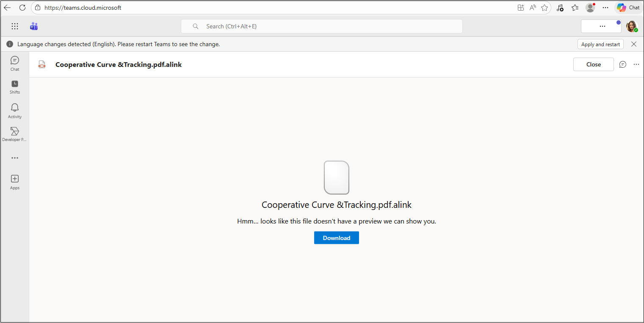Click the Teams search box
Viewport: 644px width, 323px height.
[322, 26]
